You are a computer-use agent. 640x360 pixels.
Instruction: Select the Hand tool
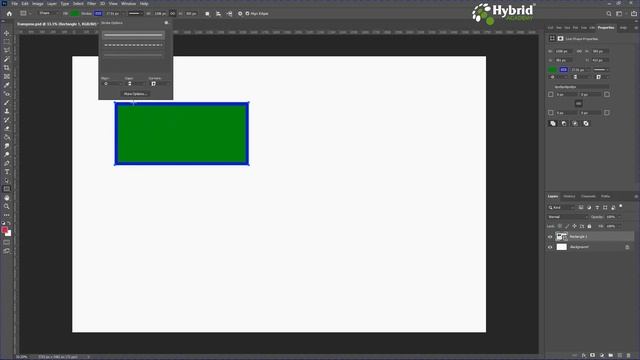pyautogui.click(x=7, y=198)
